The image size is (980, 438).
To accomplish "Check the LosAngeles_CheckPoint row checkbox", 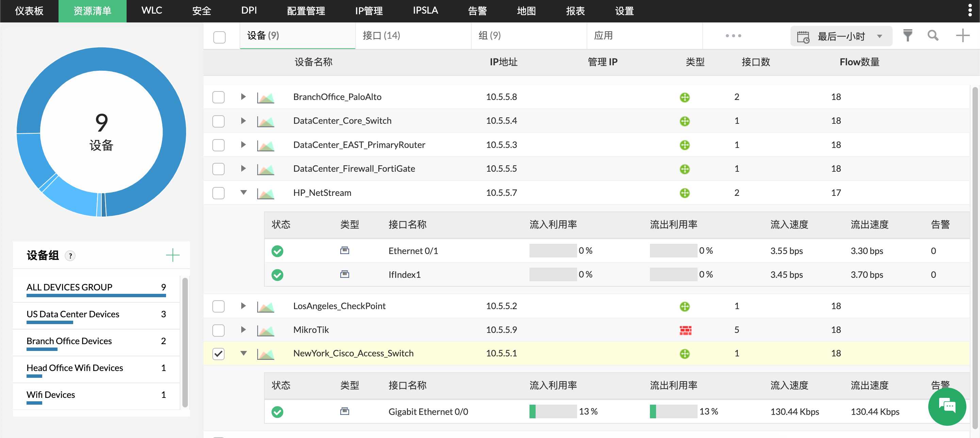I will click(218, 306).
